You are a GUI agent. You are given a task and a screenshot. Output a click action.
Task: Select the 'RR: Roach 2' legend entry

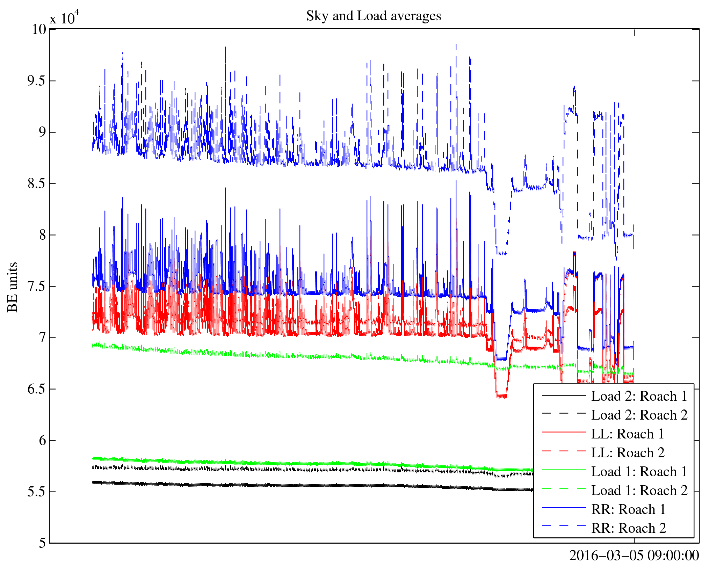tap(628, 528)
